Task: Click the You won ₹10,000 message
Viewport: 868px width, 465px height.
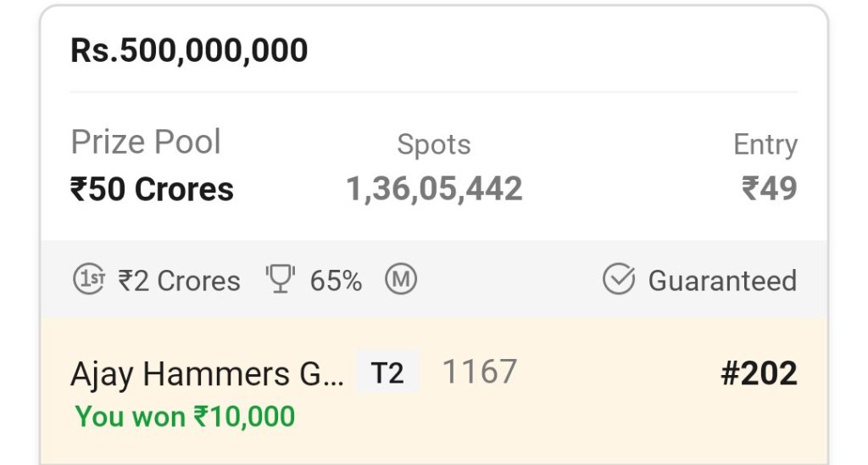Action: point(185,417)
